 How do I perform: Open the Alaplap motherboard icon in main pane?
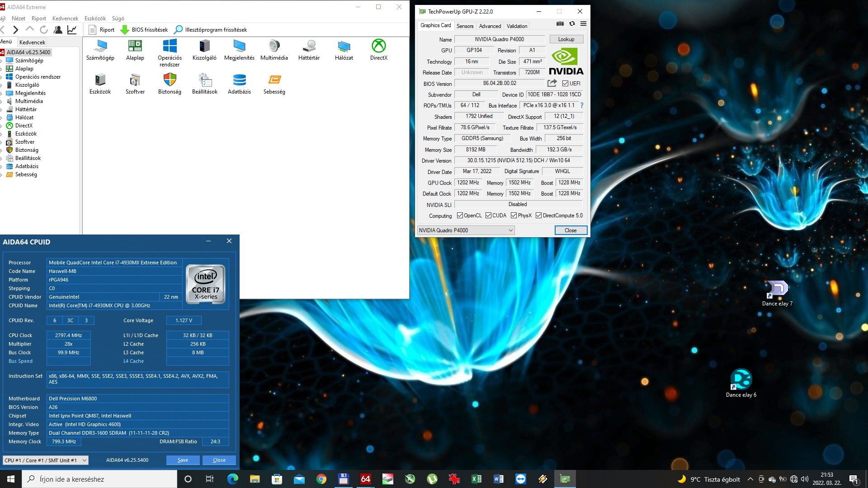click(x=135, y=50)
